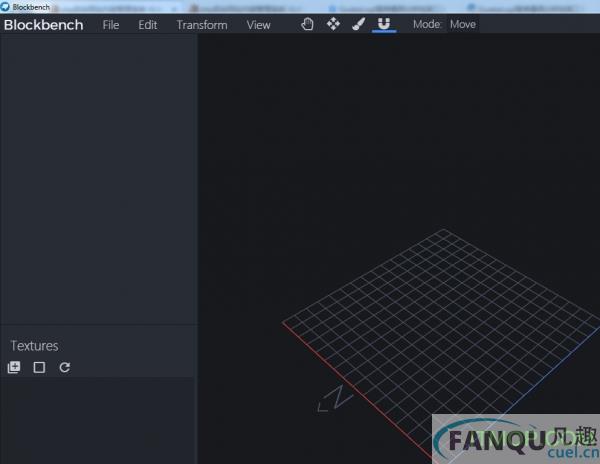Image resolution: width=600 pixels, height=464 pixels.
Task: Open the Mode Move dropdown
Action: click(462, 24)
